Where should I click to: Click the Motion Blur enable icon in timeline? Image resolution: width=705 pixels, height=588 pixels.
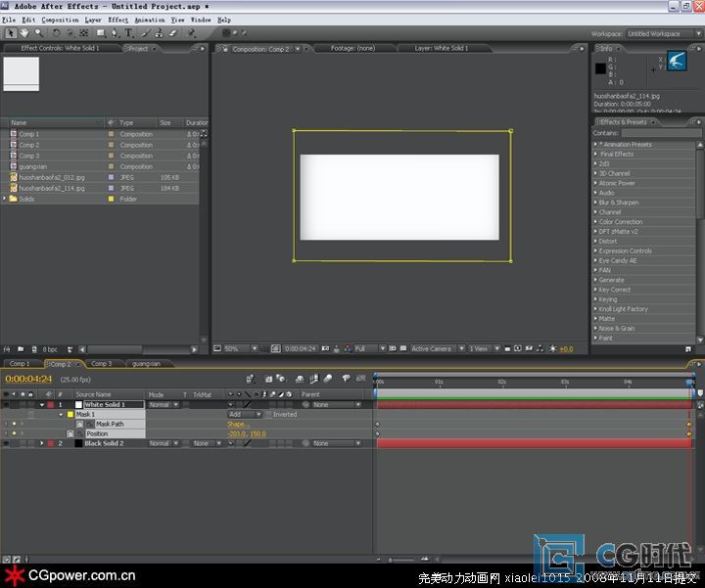(x=328, y=379)
